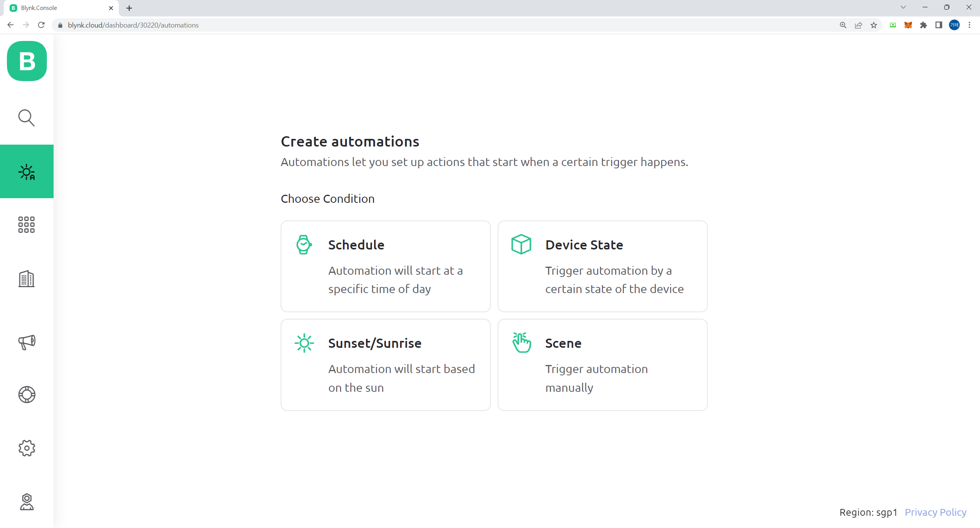This screenshot has height=528, width=980.
Task: Open the Privacy Policy link
Action: [935, 512]
